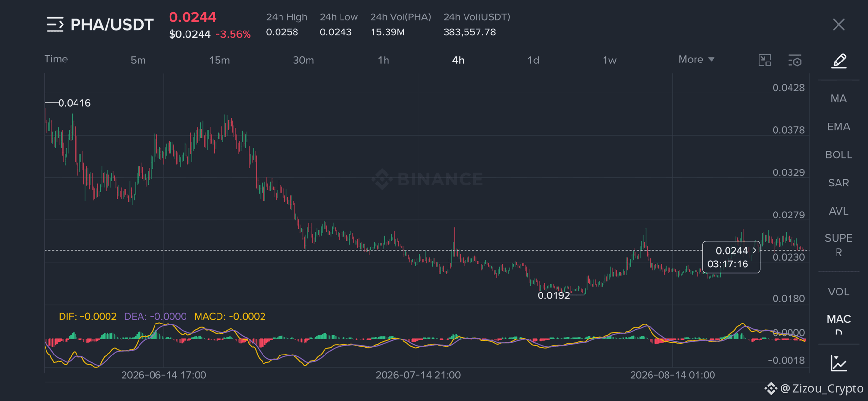Viewport: 868px width, 401px height.
Task: Click the 24h Vol(PHA) value 15.39M
Action: pyautogui.click(x=387, y=32)
